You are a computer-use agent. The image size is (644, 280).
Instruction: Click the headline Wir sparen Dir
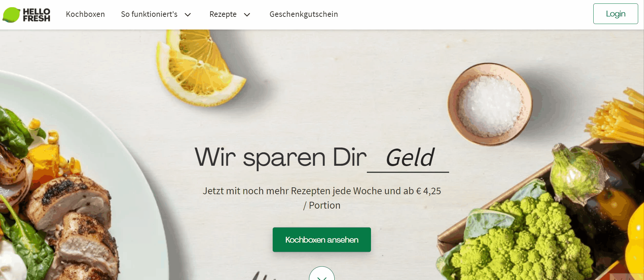[281, 157]
